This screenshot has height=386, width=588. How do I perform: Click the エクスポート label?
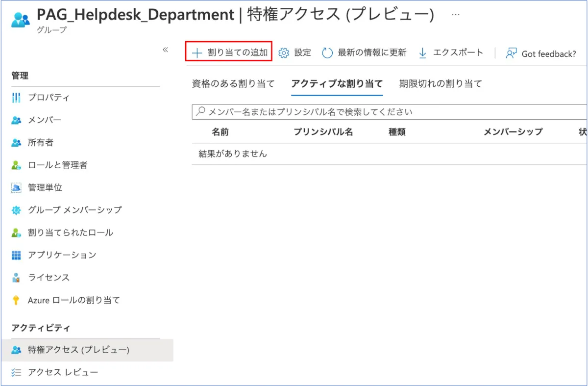(458, 53)
